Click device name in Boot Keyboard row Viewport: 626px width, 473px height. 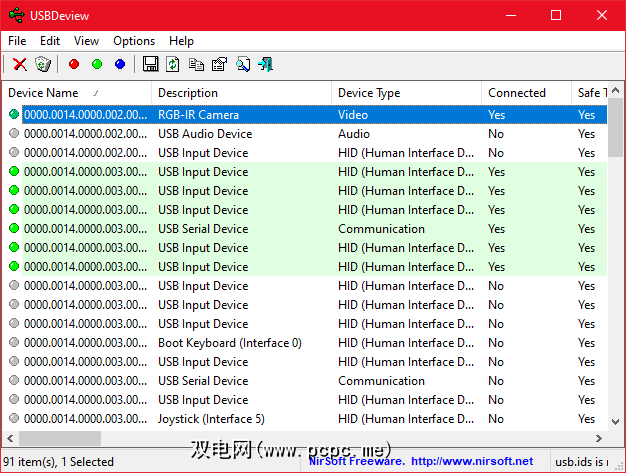point(85,343)
